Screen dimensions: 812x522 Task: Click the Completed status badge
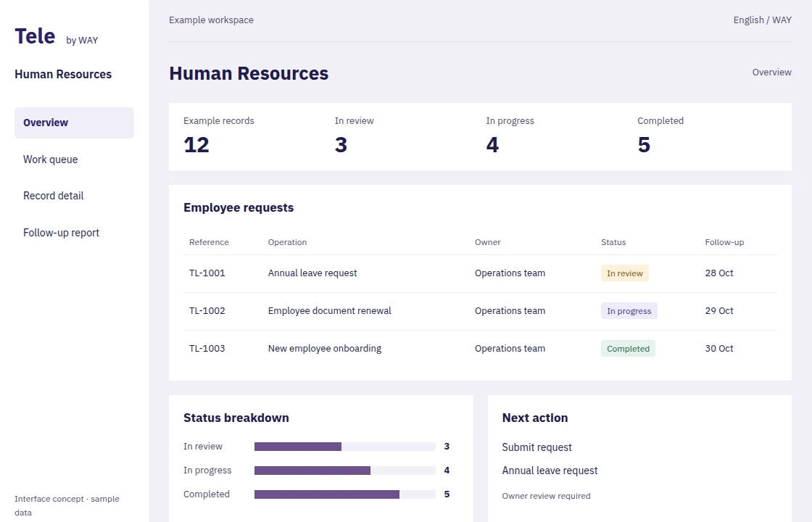click(628, 349)
